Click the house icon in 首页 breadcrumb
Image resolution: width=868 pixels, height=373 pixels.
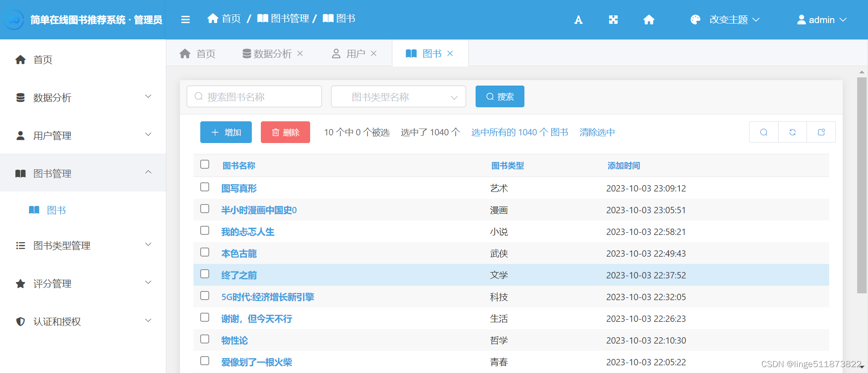pyautogui.click(x=212, y=18)
